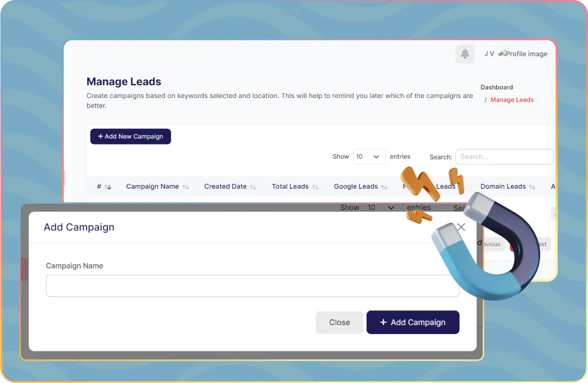Focus the Search input field

[x=505, y=157]
